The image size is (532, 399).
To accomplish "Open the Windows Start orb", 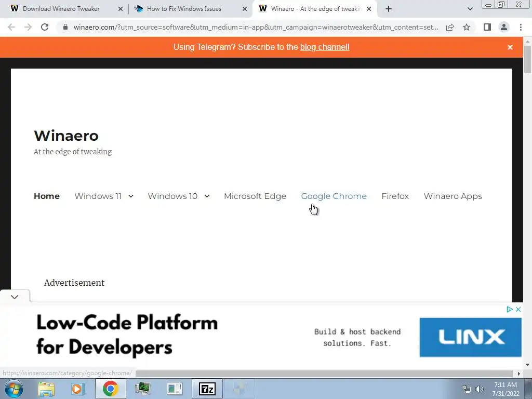I will click(14, 389).
